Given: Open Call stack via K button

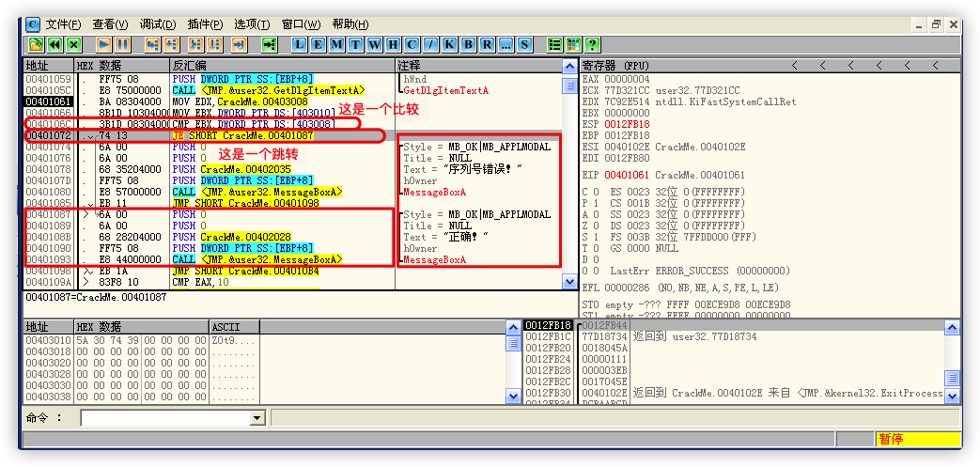Looking at the screenshot, I should click(x=449, y=44).
